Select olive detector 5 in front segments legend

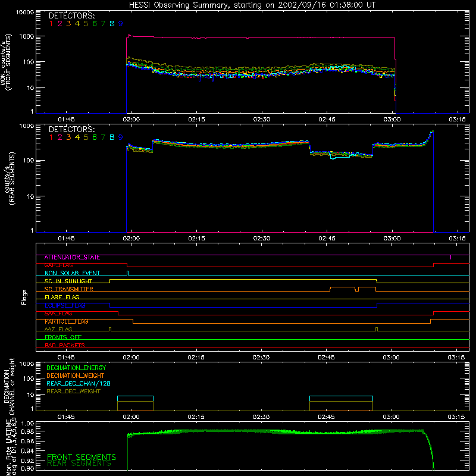tap(86, 24)
